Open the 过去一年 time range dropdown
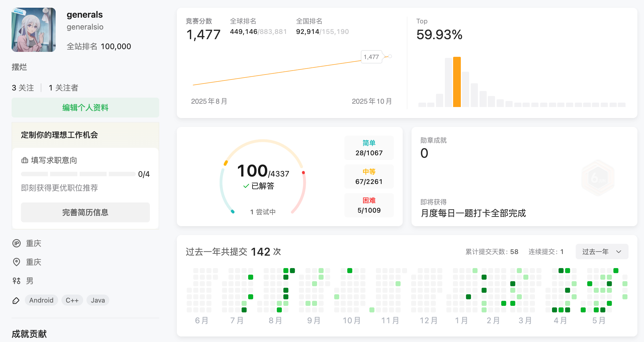Viewport: 644px width, 342px height. 602,252
